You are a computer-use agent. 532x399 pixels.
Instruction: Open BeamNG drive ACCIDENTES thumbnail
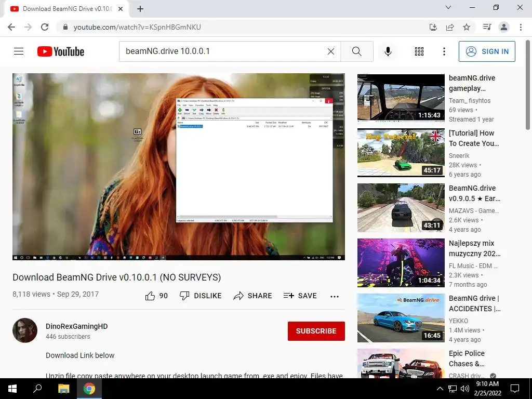pyautogui.click(x=401, y=318)
